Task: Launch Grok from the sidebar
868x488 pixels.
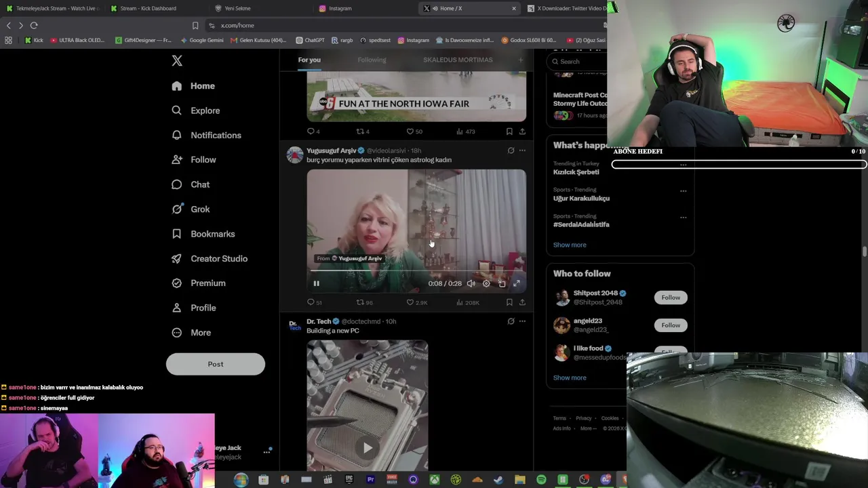Action: tap(191, 209)
